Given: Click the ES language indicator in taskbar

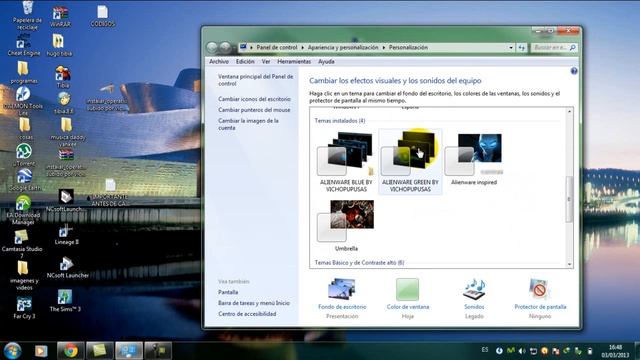Looking at the screenshot, I should click(484, 350).
